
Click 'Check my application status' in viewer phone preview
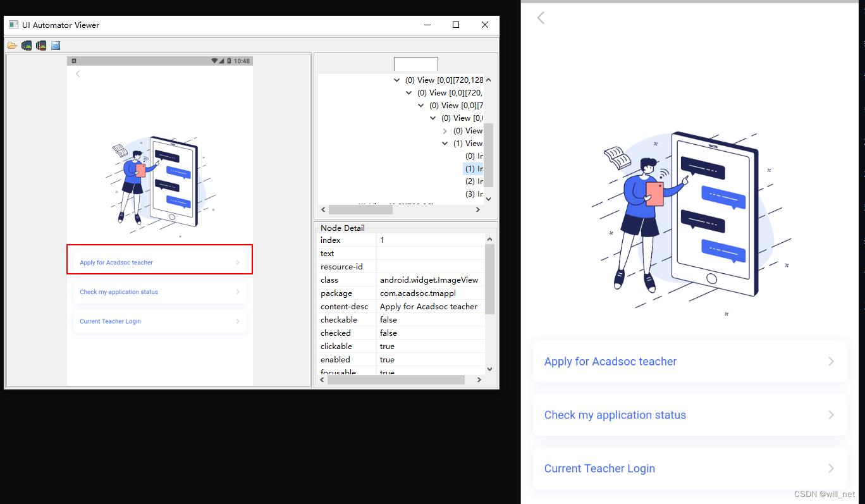pyautogui.click(x=119, y=292)
